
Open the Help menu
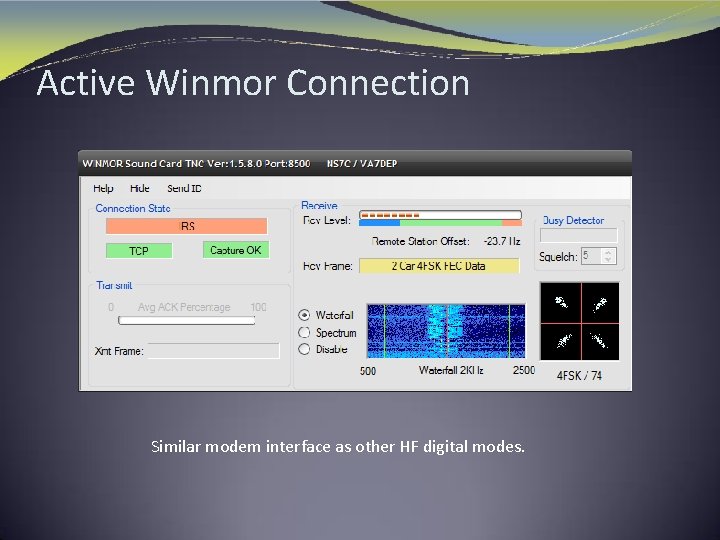(x=103, y=188)
